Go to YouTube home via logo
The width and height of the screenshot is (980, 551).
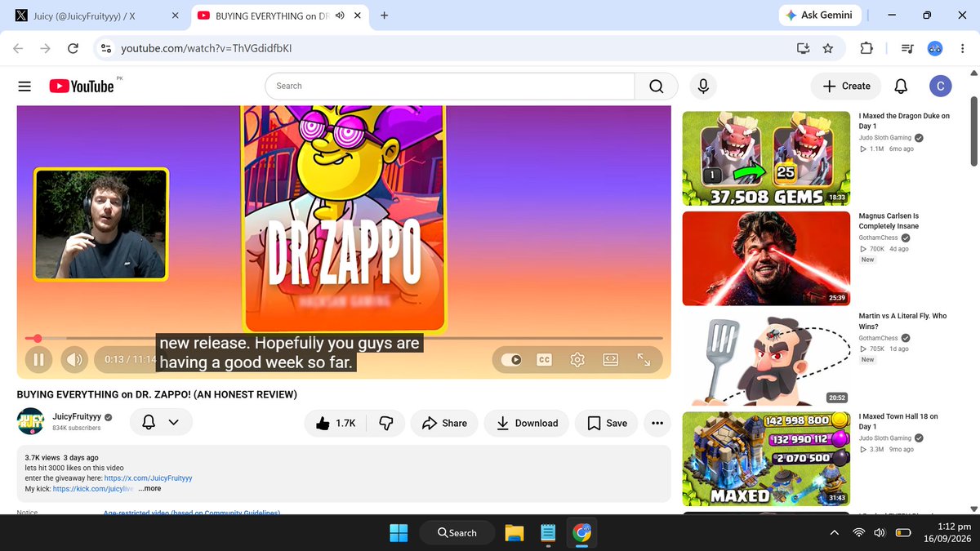tap(81, 86)
